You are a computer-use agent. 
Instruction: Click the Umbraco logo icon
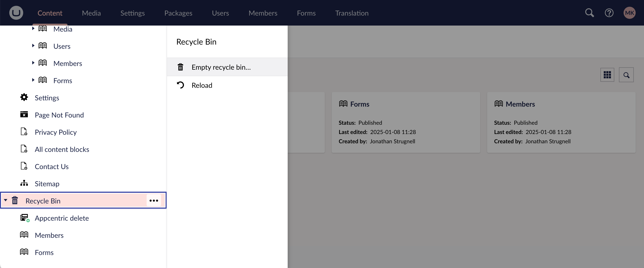[x=16, y=13]
